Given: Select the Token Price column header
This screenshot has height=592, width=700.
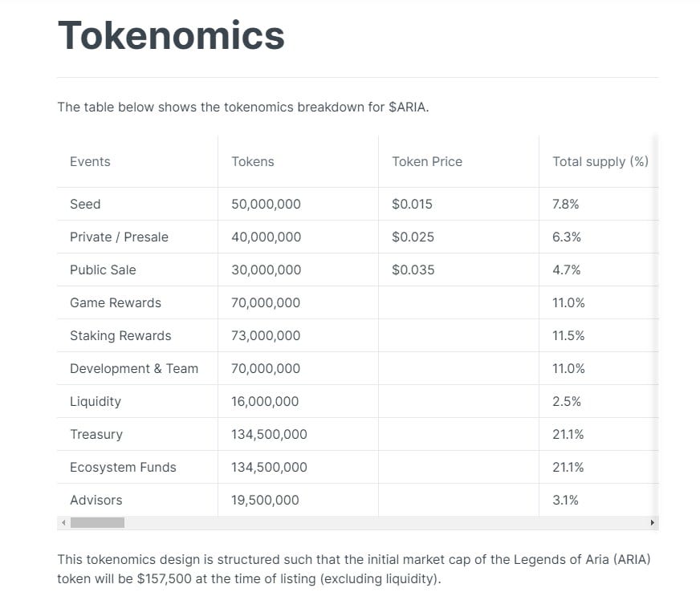Looking at the screenshot, I should click(427, 161).
